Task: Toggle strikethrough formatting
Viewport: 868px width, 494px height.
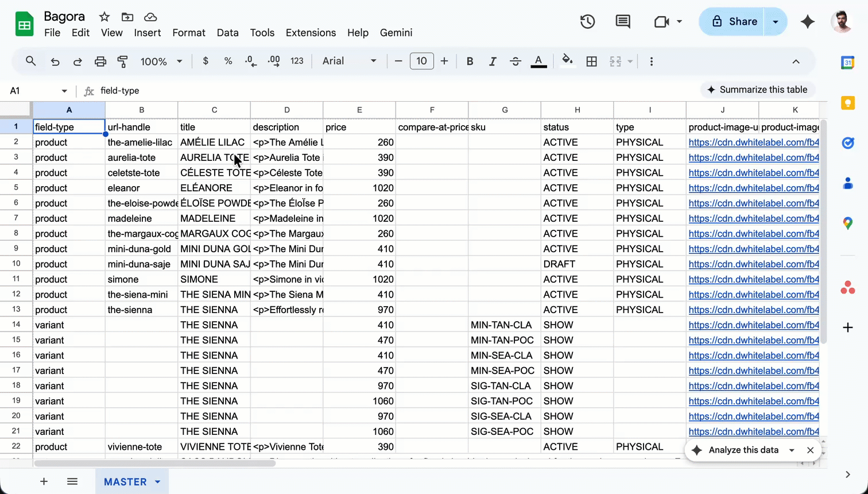Action: pyautogui.click(x=516, y=61)
